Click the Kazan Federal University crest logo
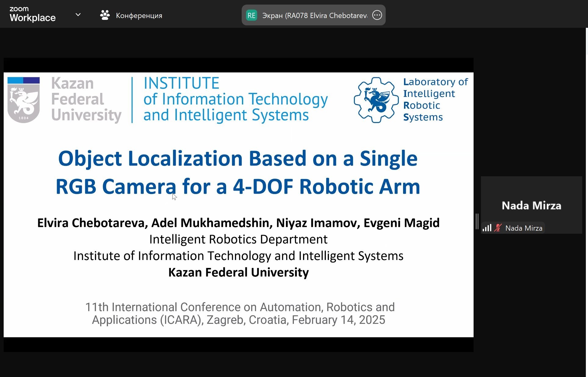Viewport: 588px width, 377px height. pos(23,100)
